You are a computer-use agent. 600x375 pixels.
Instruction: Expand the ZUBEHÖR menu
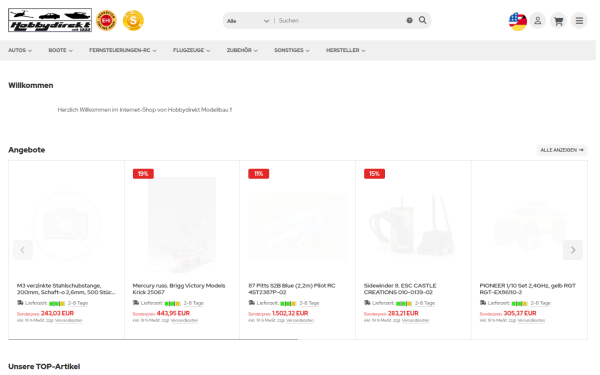[x=242, y=50]
